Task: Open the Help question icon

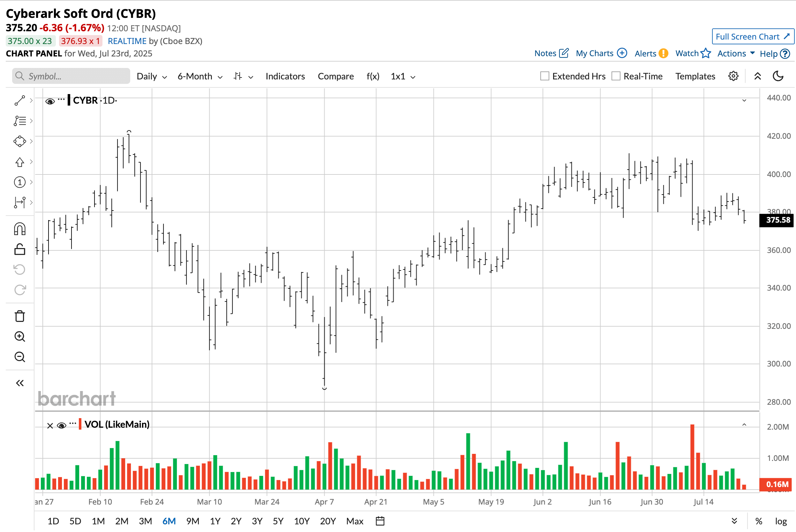Action: click(785, 54)
